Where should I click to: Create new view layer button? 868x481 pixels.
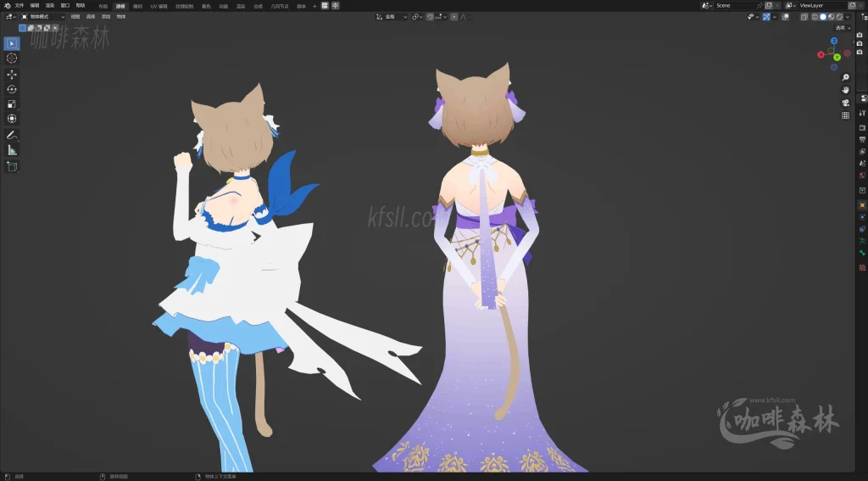(x=853, y=6)
